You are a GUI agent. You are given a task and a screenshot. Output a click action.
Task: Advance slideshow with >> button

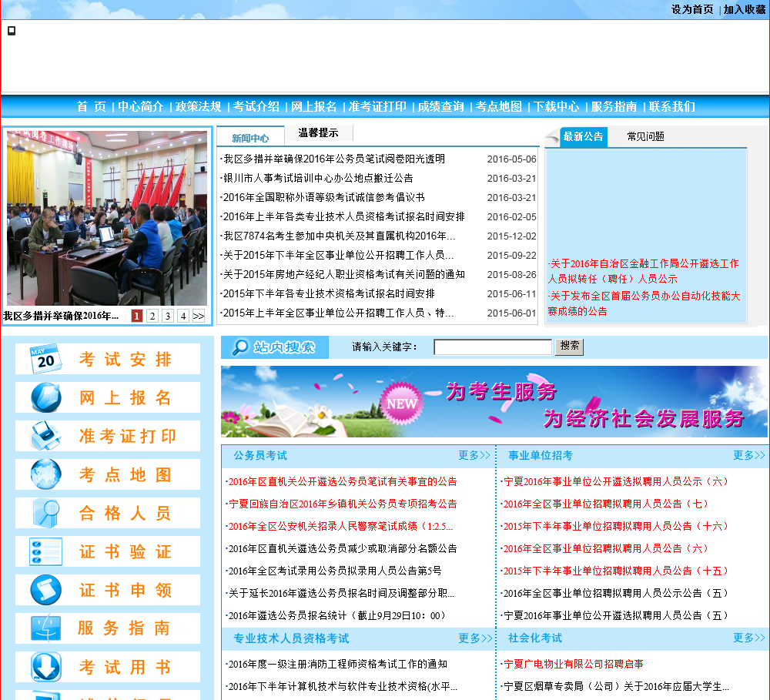point(199,316)
